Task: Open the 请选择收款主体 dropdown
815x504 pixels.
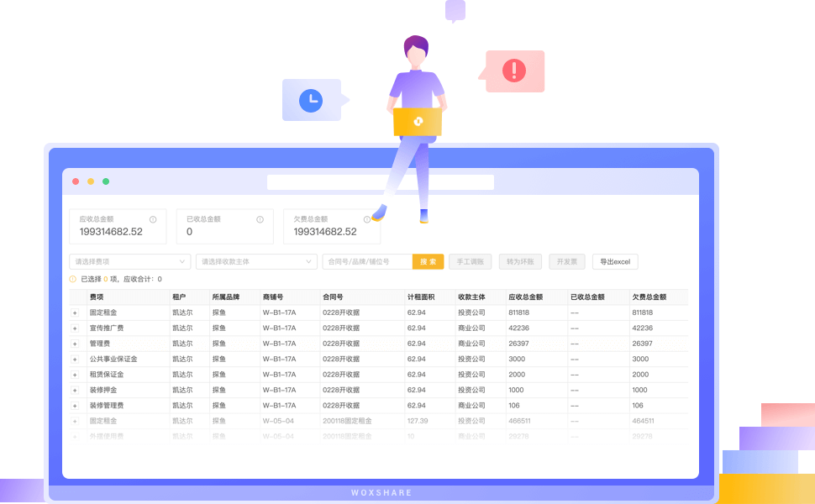Action: pyautogui.click(x=256, y=262)
